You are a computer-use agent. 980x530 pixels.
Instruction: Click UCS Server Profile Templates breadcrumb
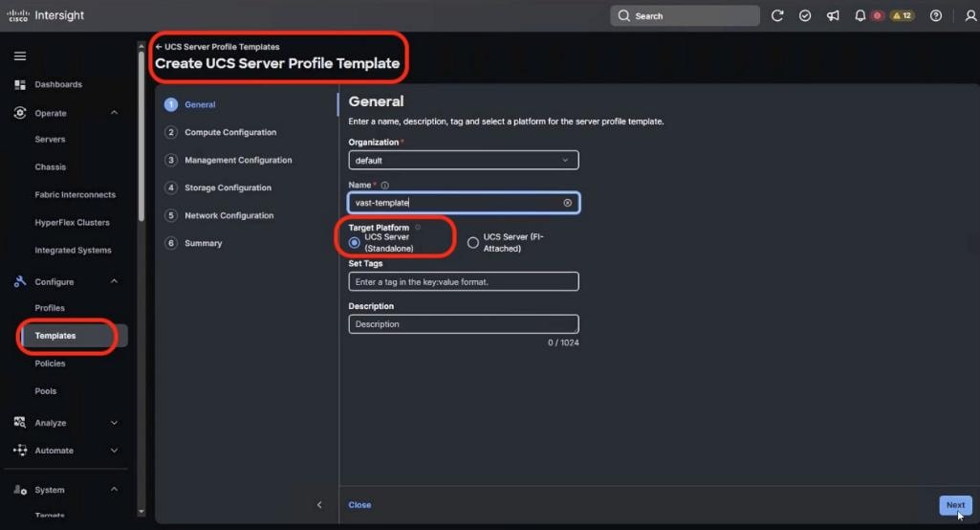click(222, 47)
